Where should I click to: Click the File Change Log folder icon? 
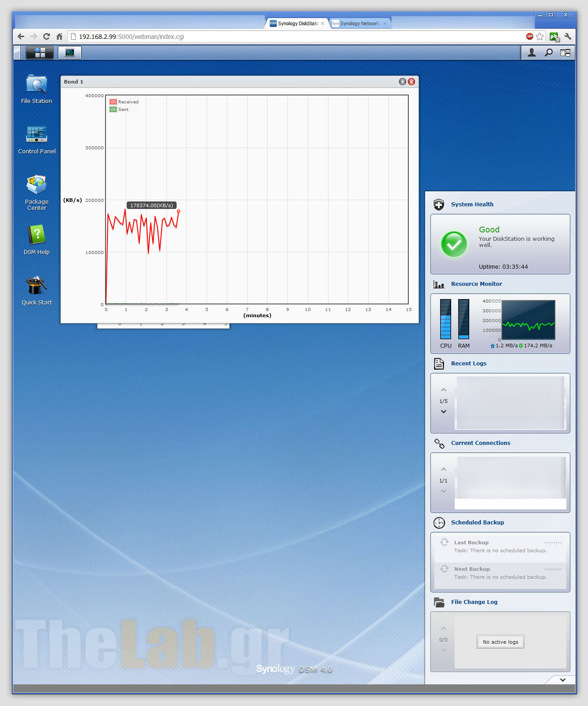coord(439,602)
